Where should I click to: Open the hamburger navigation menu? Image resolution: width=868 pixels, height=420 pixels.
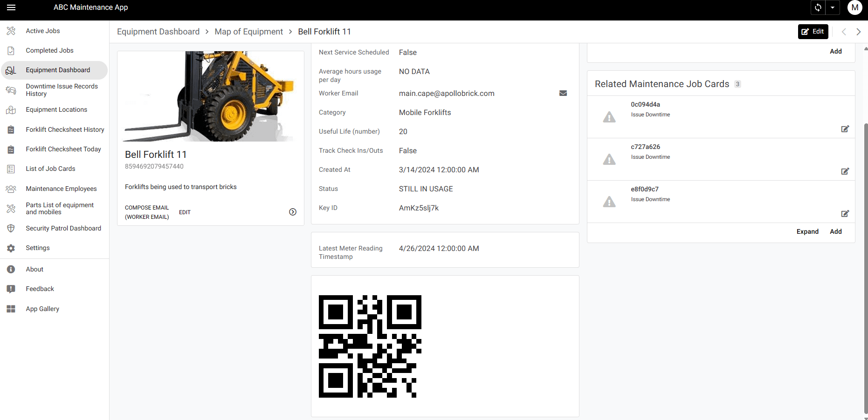(11, 7)
